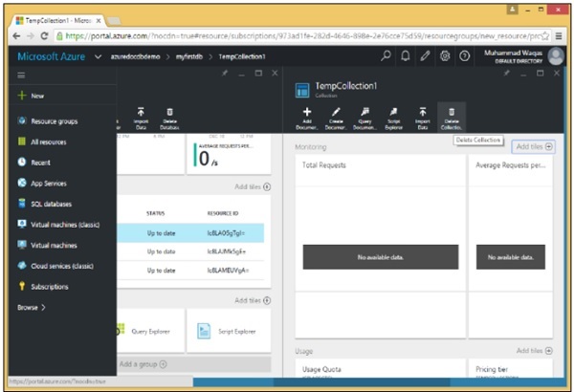Bookmark this page with star
The height and width of the screenshot is (392, 574).
[545, 36]
